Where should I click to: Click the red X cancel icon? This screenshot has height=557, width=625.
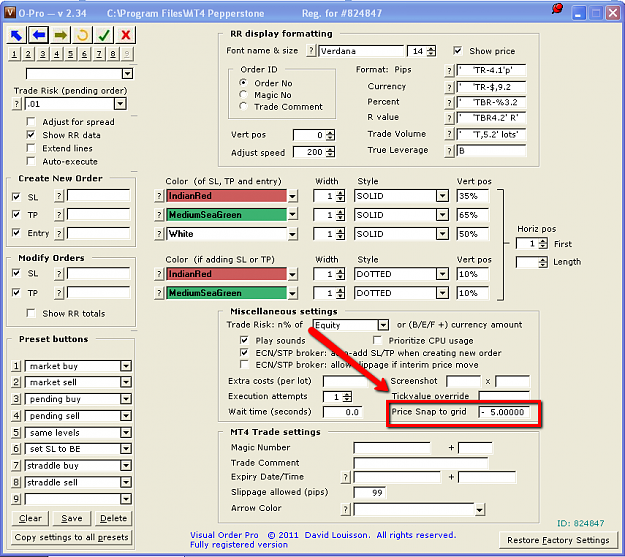[x=126, y=35]
